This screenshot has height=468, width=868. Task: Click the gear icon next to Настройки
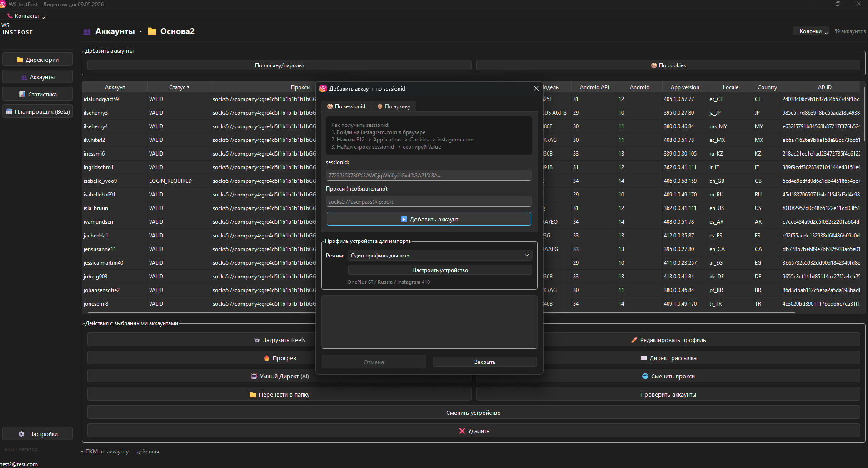[21, 434]
